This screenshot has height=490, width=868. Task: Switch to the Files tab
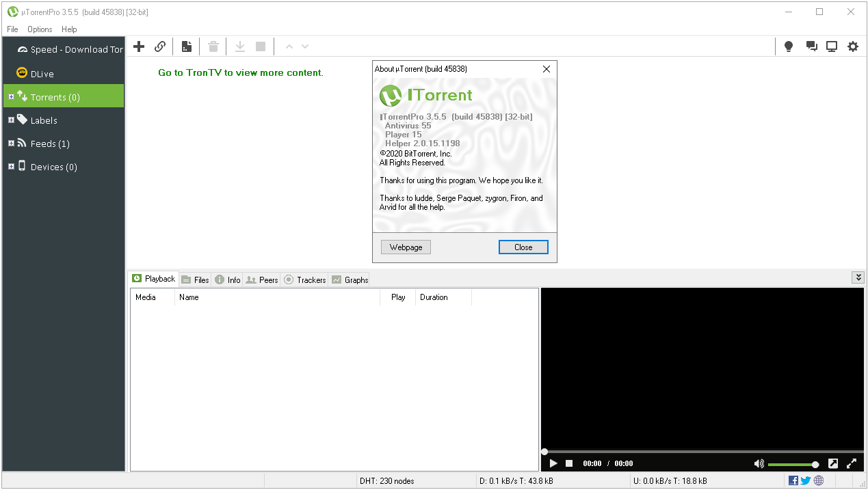195,280
